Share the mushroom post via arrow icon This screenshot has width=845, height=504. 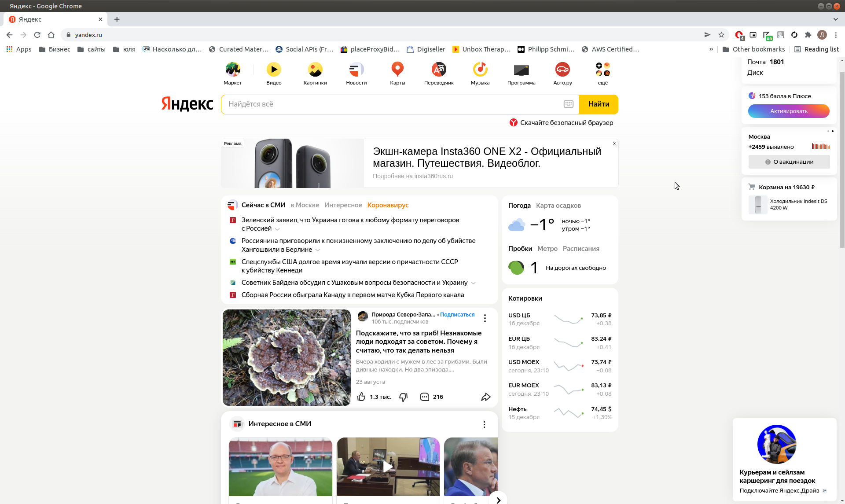pos(486,397)
